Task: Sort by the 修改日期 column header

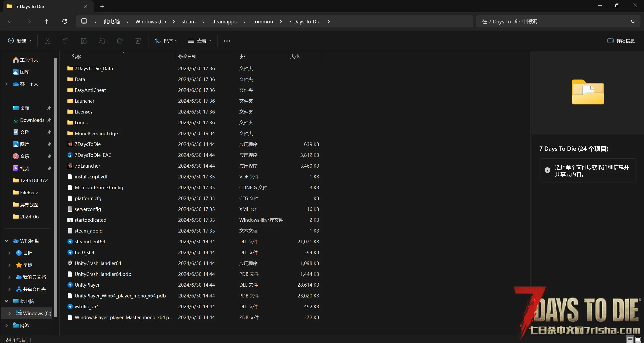Action: click(x=187, y=56)
